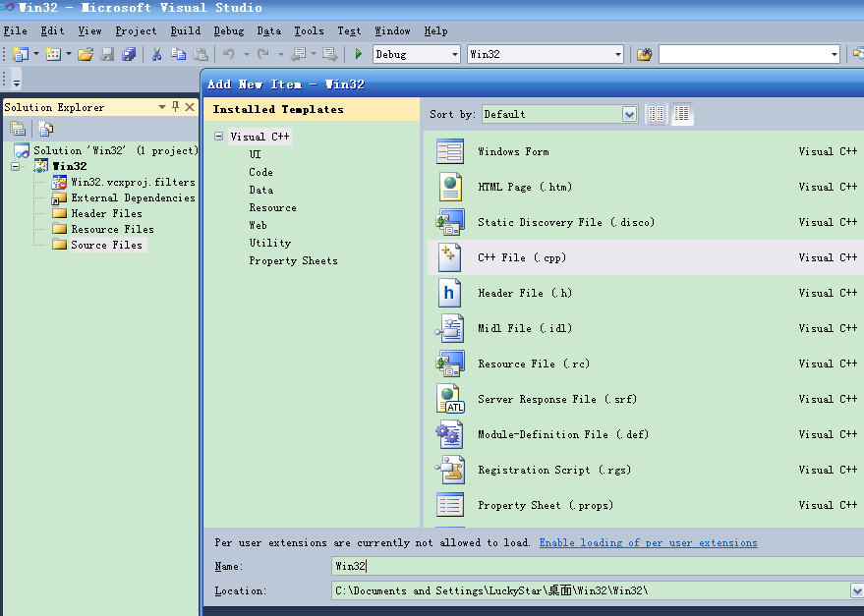Click the Properties icon in Solution Explorer

click(18, 129)
